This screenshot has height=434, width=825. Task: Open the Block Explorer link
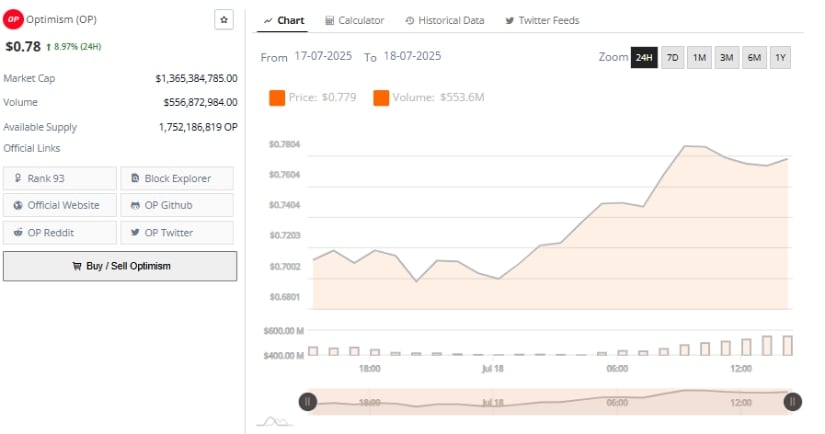177,178
